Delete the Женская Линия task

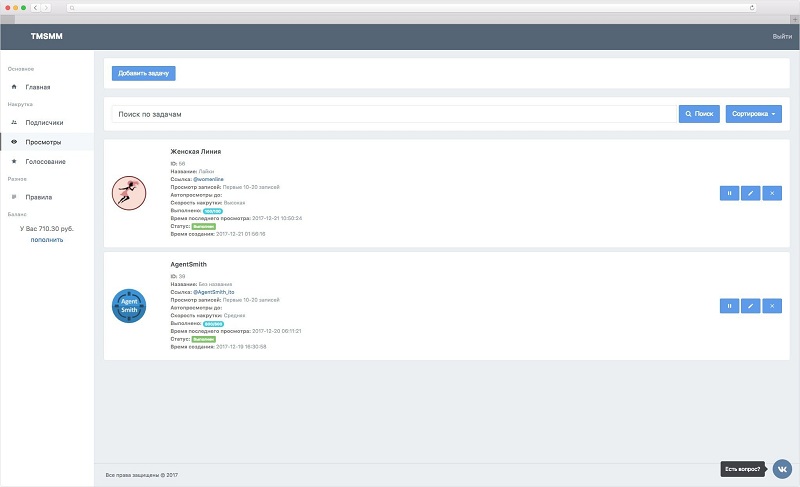[x=771, y=193]
